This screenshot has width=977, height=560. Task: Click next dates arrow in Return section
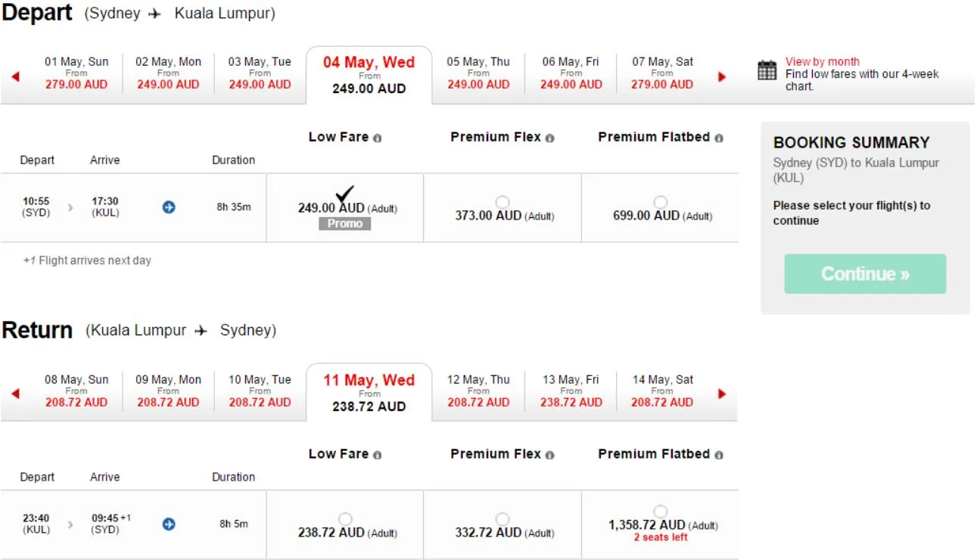(722, 394)
